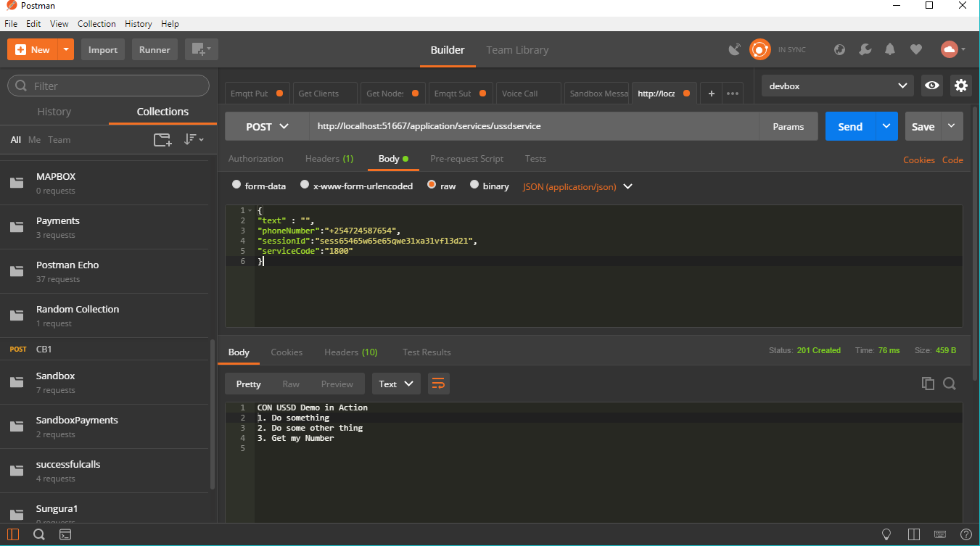Open the Collection menu
The width and height of the screenshot is (980, 546).
coord(96,24)
